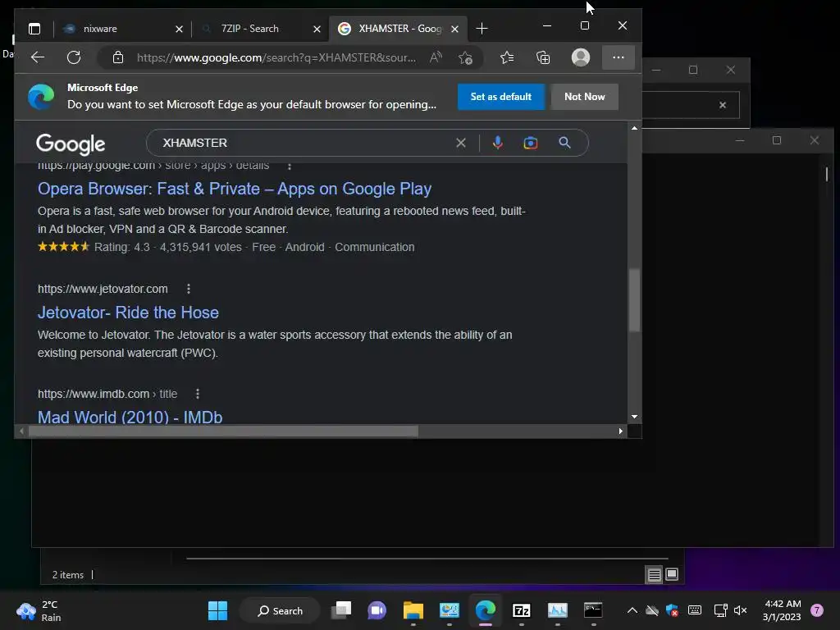
Task: Refresh the current page
Action: click(74, 57)
